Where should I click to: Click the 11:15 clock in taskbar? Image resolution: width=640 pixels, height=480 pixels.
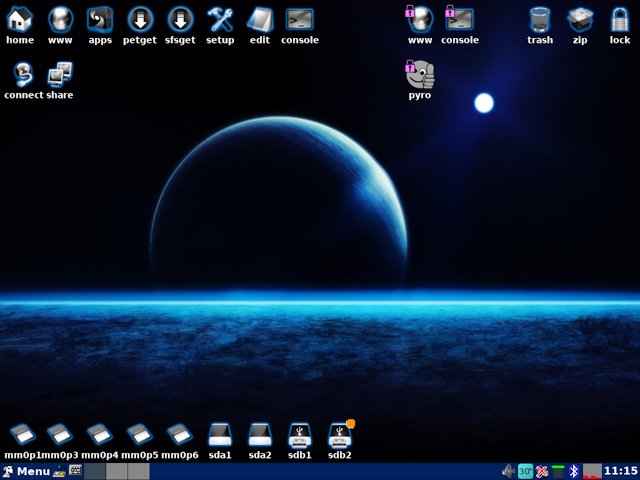coord(621,471)
